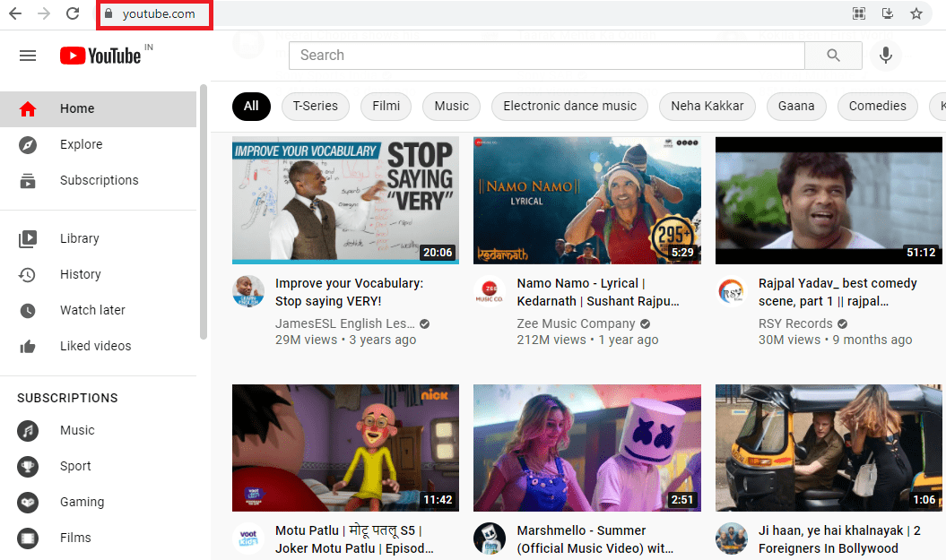Open the Marshmello channel avatar
The width and height of the screenshot is (946, 560).
click(490, 538)
